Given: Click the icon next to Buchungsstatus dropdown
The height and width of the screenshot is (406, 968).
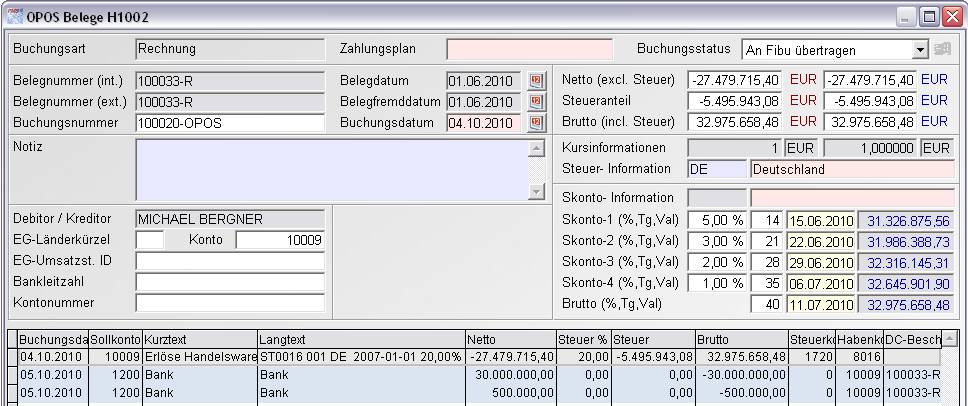Looking at the screenshot, I should 941,49.
